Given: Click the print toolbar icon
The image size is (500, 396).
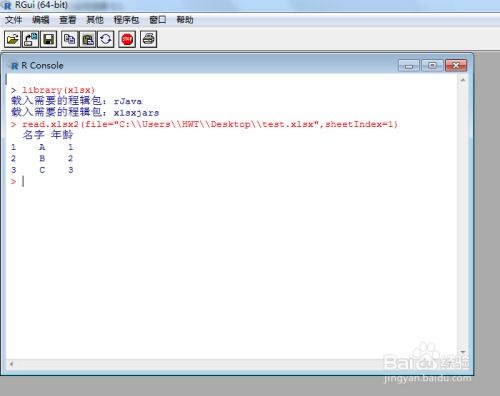Looking at the screenshot, I should (148, 39).
